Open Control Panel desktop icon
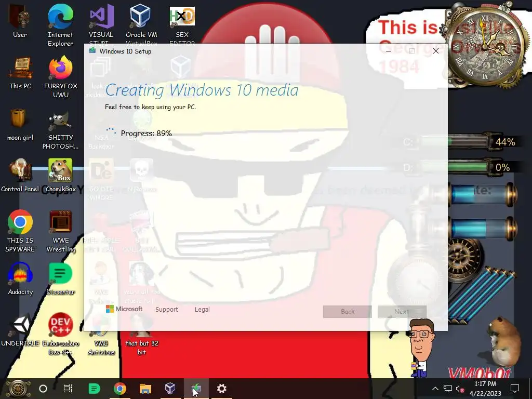This screenshot has width=532, height=399. pos(20,176)
